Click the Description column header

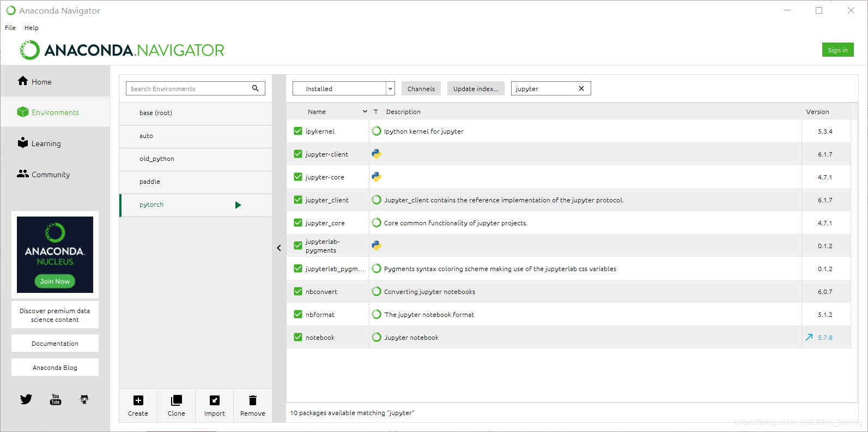[x=403, y=111]
